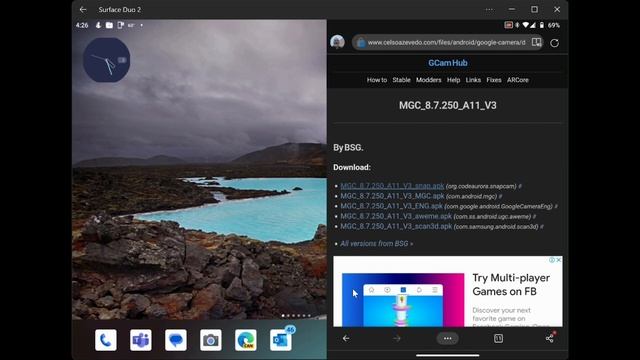
Task: Open the browser three-dots menu button
Action: click(447, 338)
